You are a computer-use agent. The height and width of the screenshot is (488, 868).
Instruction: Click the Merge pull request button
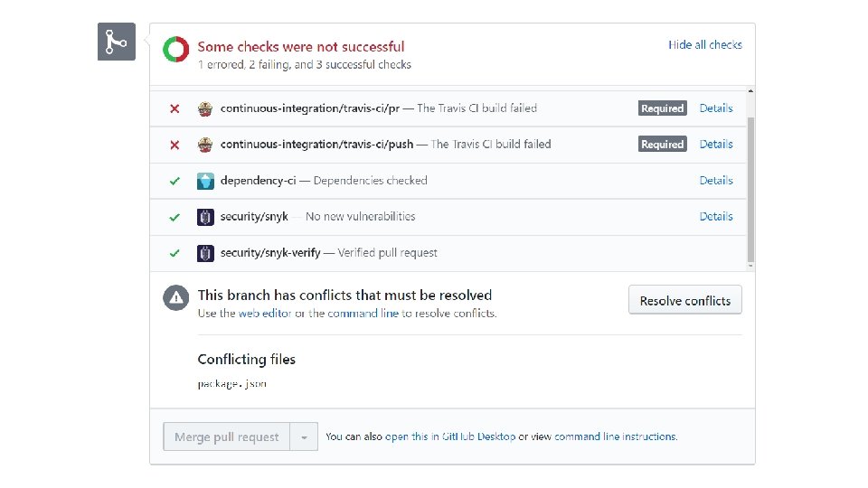[226, 437]
